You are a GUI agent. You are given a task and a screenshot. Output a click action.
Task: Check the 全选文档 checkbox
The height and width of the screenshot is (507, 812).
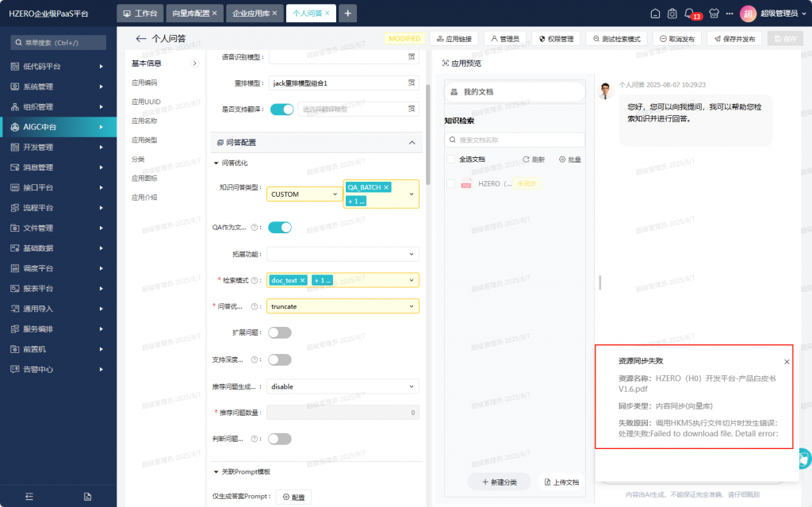[x=451, y=159]
